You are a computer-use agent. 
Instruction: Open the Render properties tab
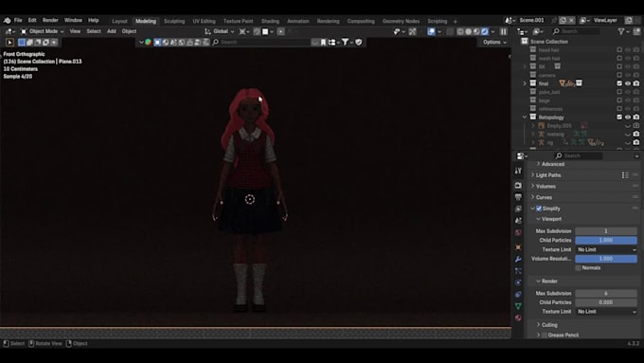518,186
